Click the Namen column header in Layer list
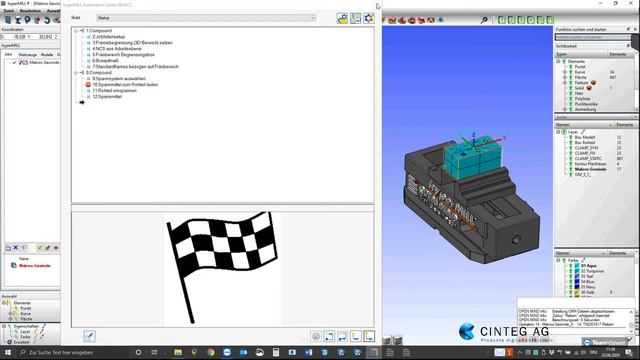640x360 pixels. [584, 125]
